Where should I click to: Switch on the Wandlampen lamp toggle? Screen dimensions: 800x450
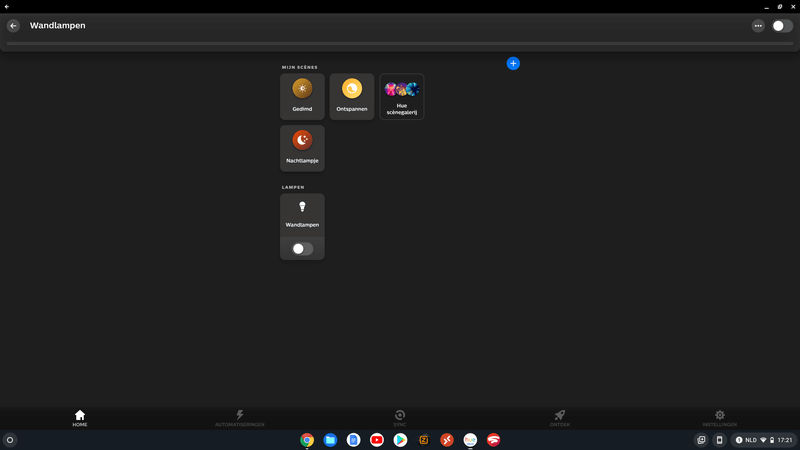coord(302,249)
